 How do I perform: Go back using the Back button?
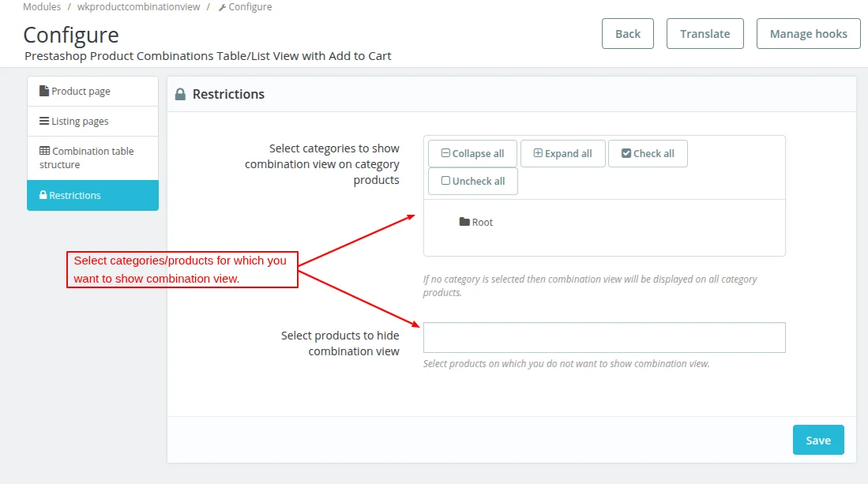click(x=627, y=33)
